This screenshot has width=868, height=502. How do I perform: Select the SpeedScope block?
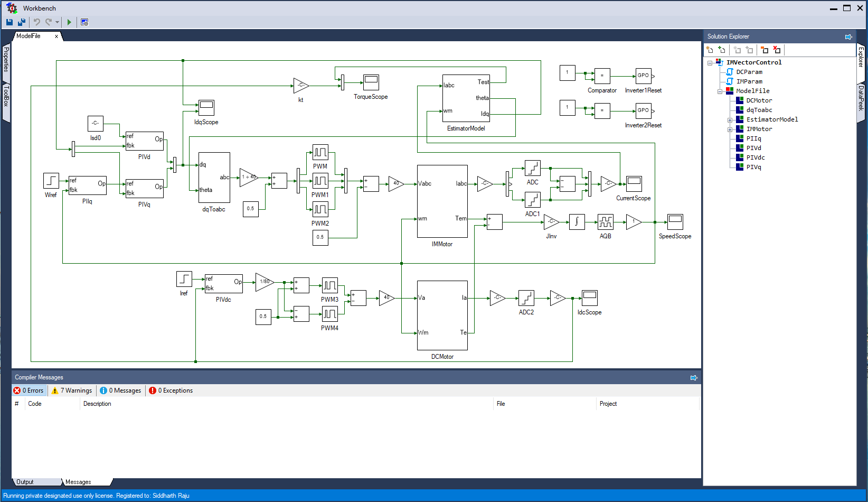click(675, 222)
